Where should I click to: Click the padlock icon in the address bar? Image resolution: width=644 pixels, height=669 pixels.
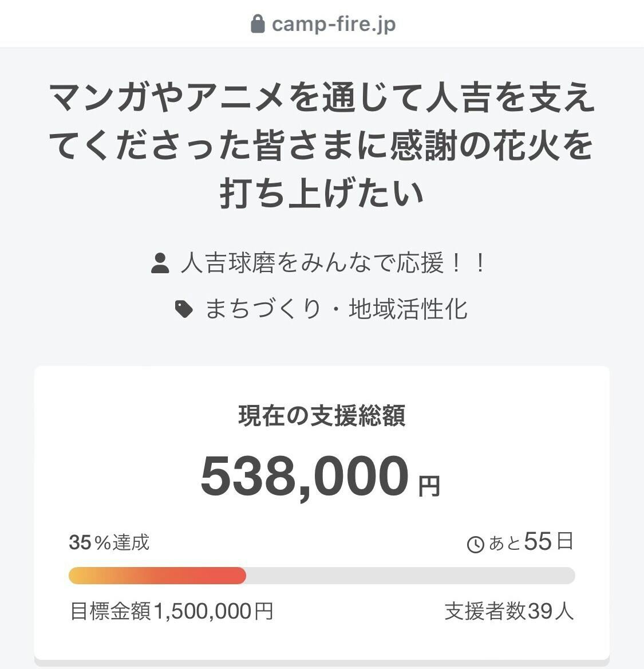(258, 24)
